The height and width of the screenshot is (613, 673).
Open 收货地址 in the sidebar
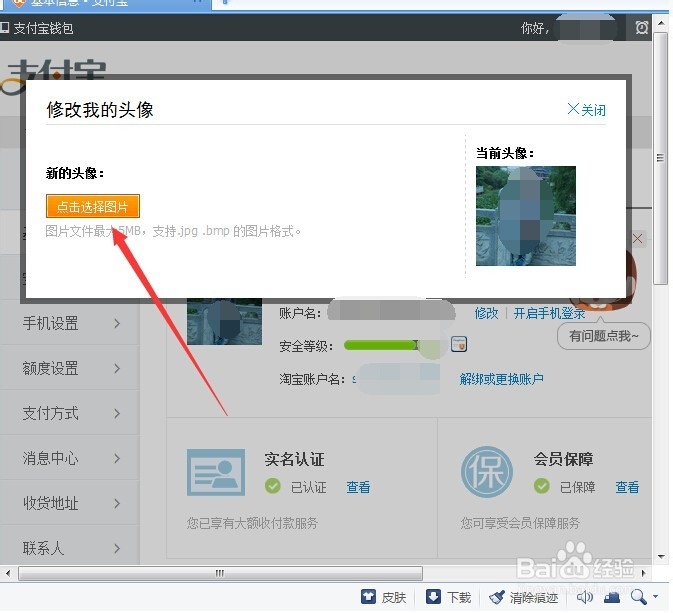tap(50, 503)
